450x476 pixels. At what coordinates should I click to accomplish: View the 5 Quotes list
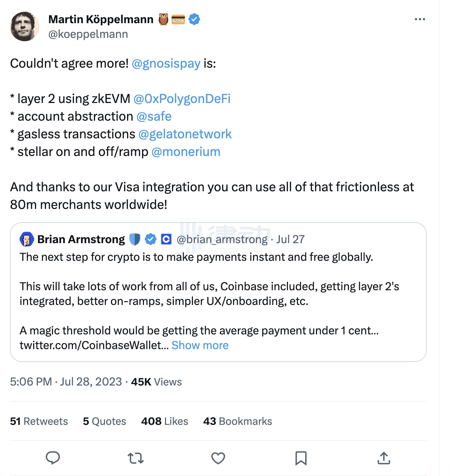(x=105, y=421)
